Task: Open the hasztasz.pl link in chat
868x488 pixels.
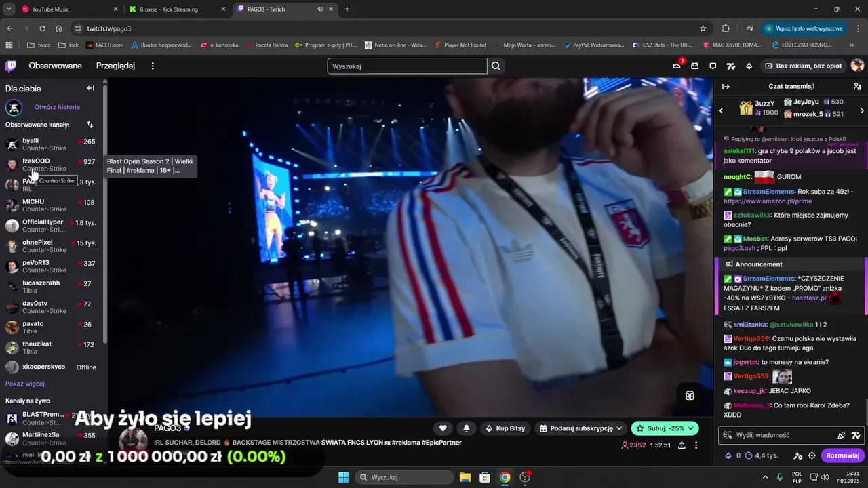Action: coord(809,298)
